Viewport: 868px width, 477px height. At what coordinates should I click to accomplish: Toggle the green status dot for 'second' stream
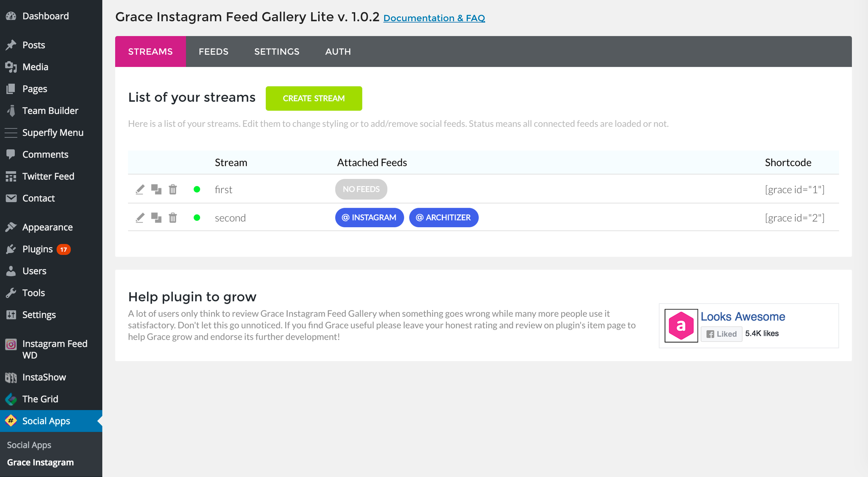[x=197, y=218]
